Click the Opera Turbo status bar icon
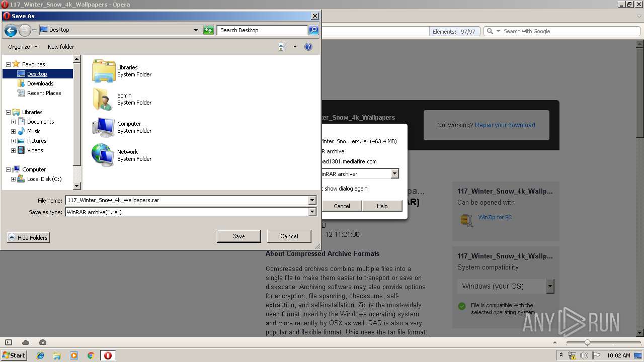Image resolution: width=644 pixels, height=362 pixels. tap(43, 342)
